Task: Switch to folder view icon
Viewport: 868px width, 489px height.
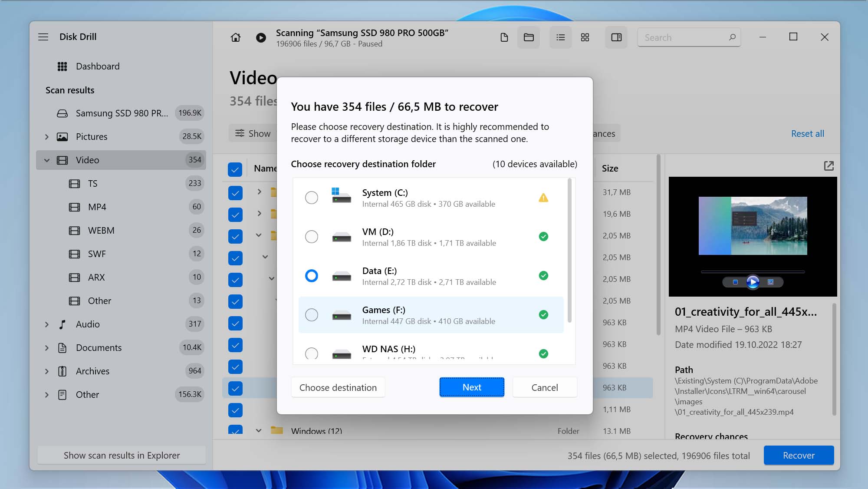Action: (528, 37)
